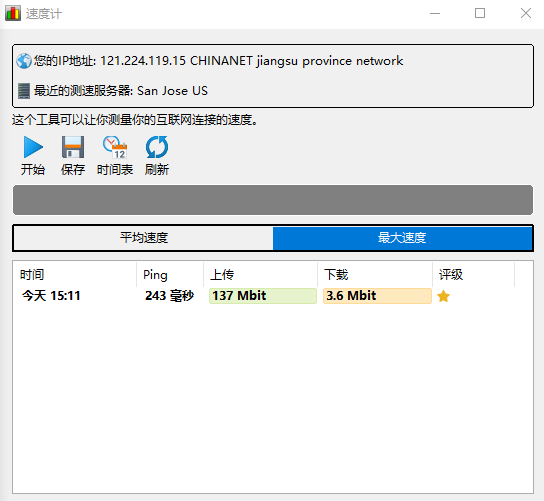
Task: Open the schedule clock calendar icon
Action: [x=115, y=147]
